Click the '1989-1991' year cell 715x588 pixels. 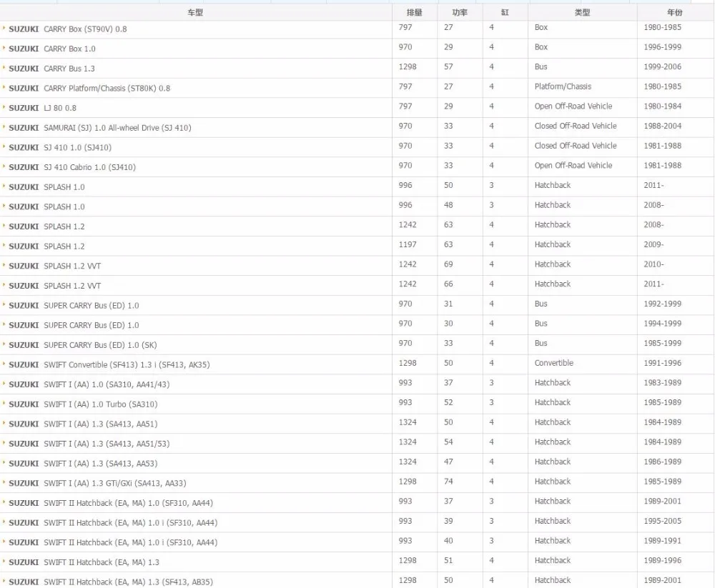tap(662, 541)
